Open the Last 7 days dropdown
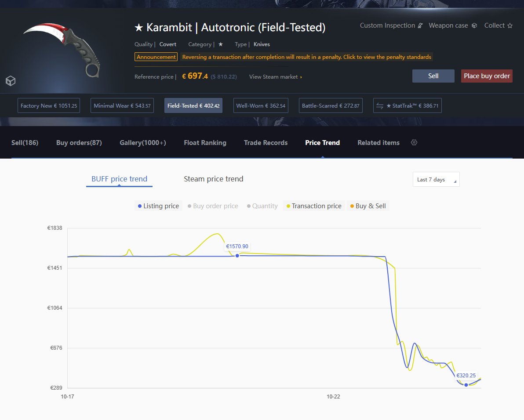524x420 pixels. pos(436,179)
